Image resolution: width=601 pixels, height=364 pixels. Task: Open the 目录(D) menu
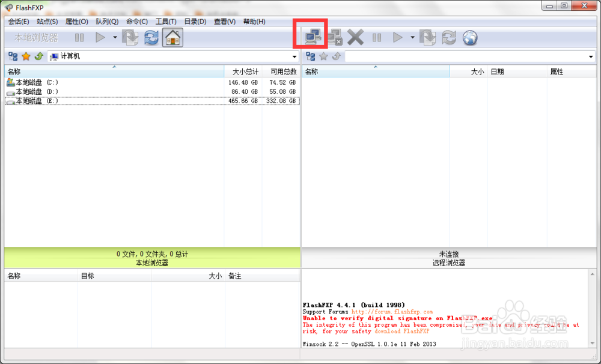click(195, 22)
